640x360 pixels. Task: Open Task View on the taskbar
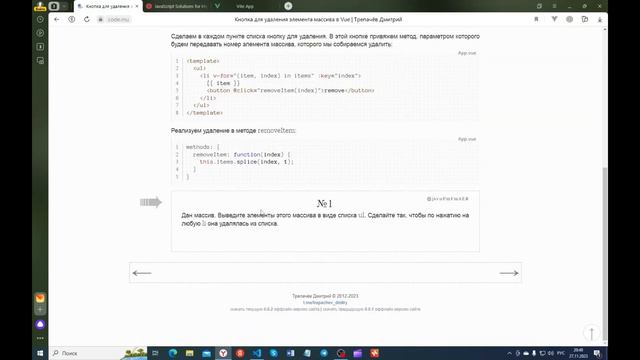[156, 353]
